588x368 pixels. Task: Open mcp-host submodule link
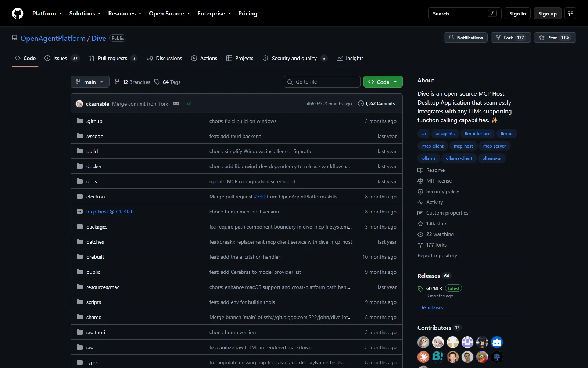pyautogui.click(x=110, y=212)
